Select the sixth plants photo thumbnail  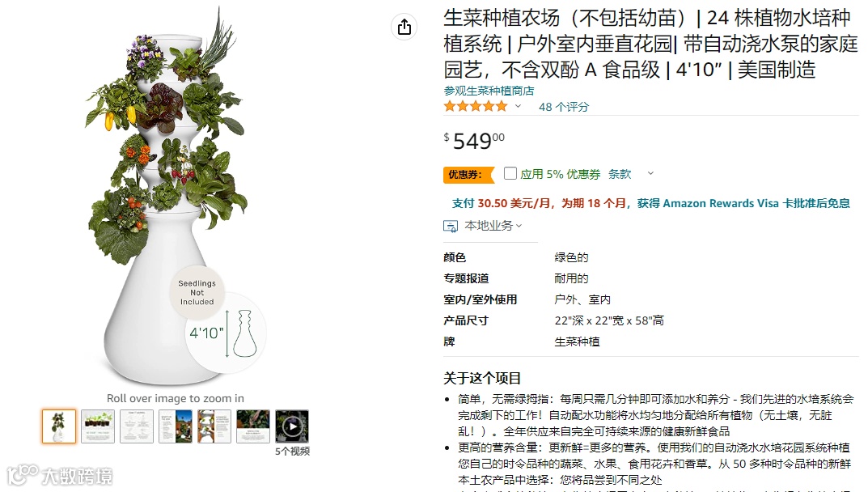click(253, 426)
